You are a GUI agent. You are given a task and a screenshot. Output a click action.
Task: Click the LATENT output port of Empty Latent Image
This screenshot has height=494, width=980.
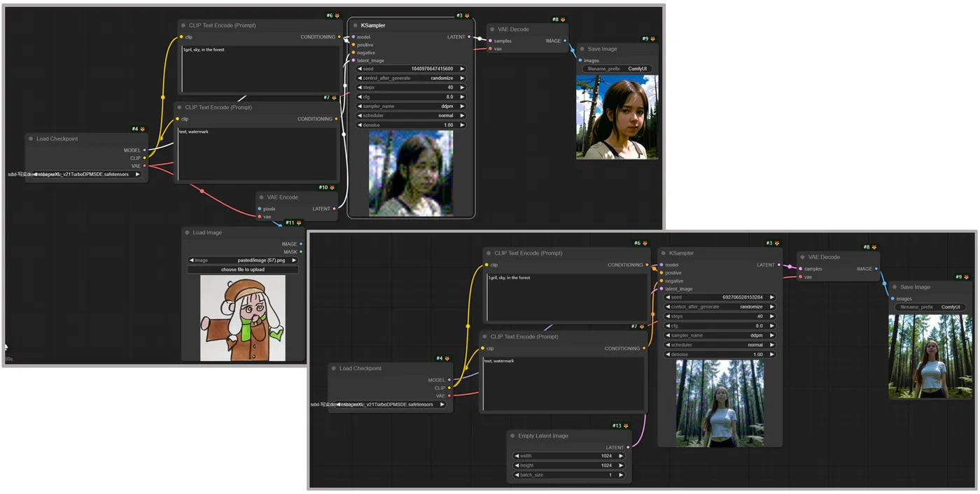(x=629, y=447)
